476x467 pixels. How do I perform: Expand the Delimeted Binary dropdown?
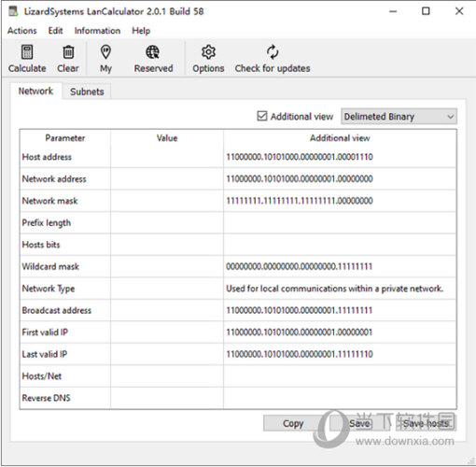[x=399, y=117]
